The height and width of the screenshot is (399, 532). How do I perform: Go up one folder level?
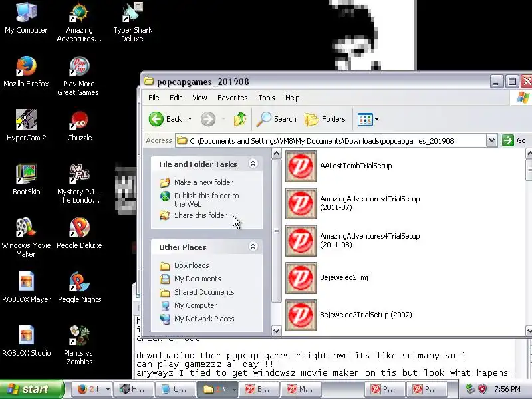(240, 119)
